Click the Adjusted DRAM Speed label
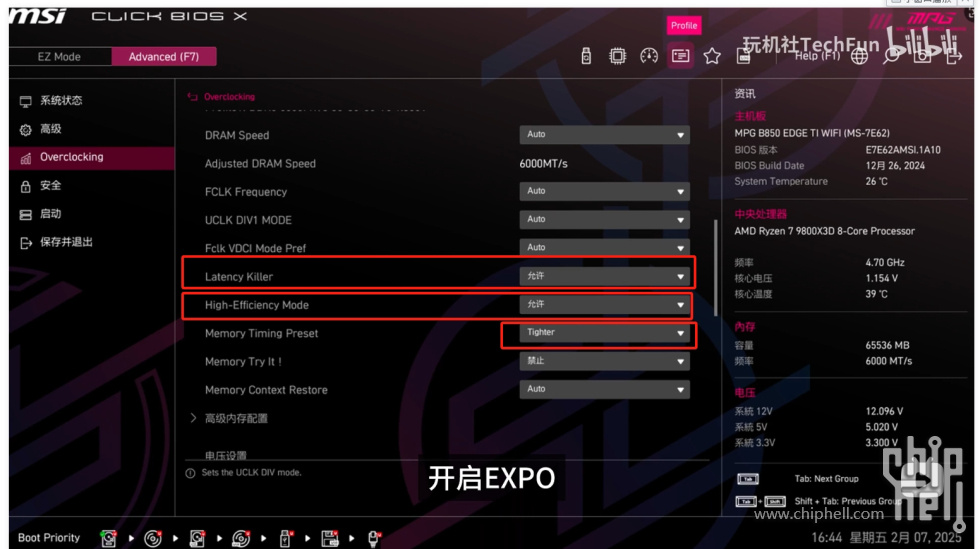The image size is (980, 549). click(x=260, y=164)
